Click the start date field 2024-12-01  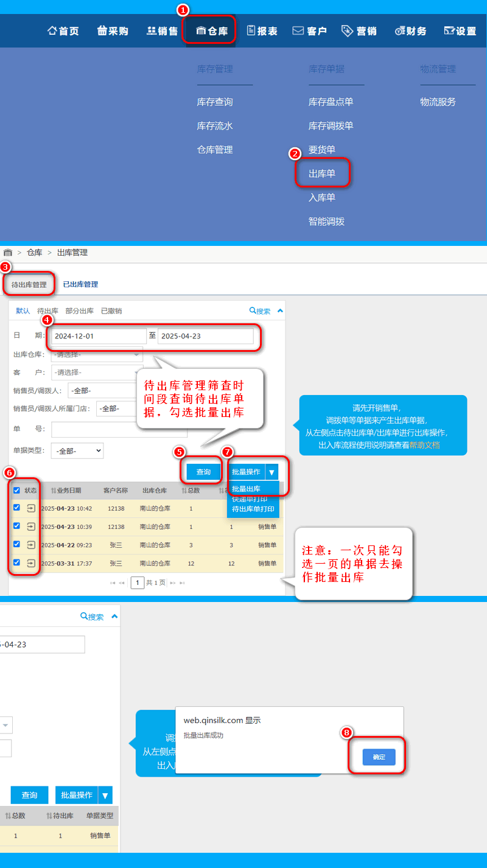pyautogui.click(x=98, y=336)
